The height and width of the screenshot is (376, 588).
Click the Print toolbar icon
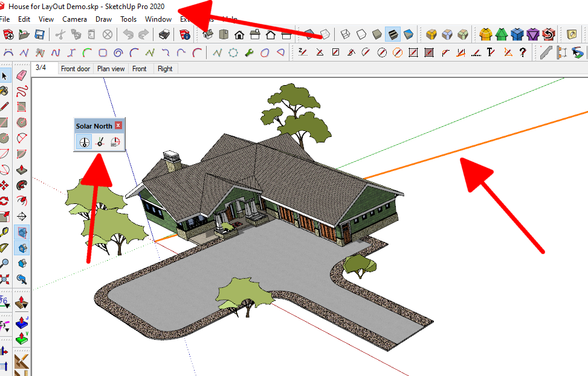[164, 35]
